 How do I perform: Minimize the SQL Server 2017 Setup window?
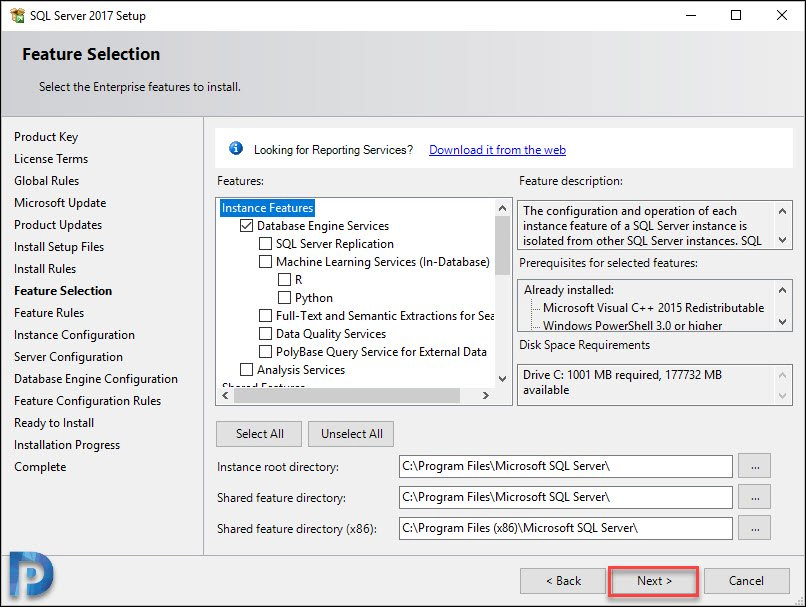tap(691, 15)
